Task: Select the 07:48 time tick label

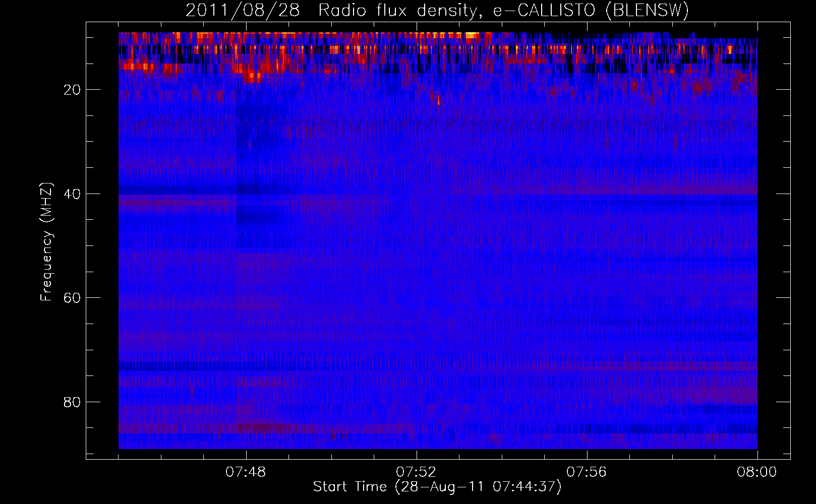Action: [246, 472]
